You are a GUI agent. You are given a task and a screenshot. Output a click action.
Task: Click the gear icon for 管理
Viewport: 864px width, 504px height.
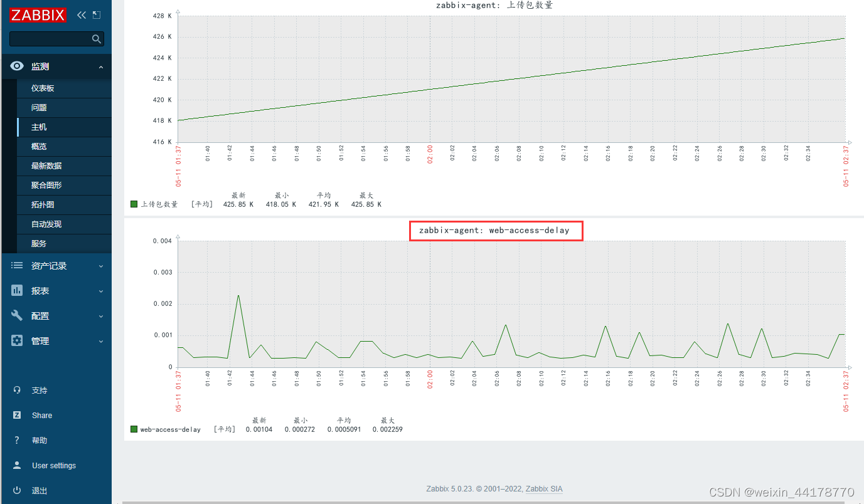click(x=17, y=341)
